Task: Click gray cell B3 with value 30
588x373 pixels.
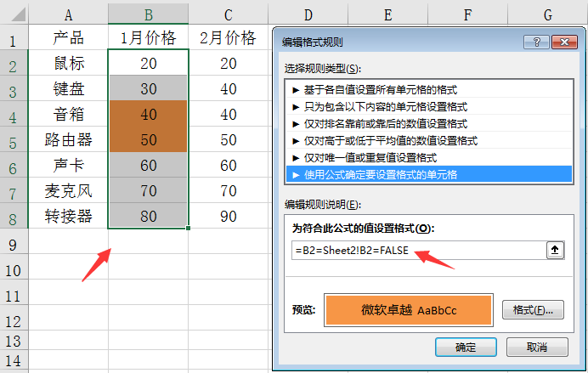Action: pos(149,88)
